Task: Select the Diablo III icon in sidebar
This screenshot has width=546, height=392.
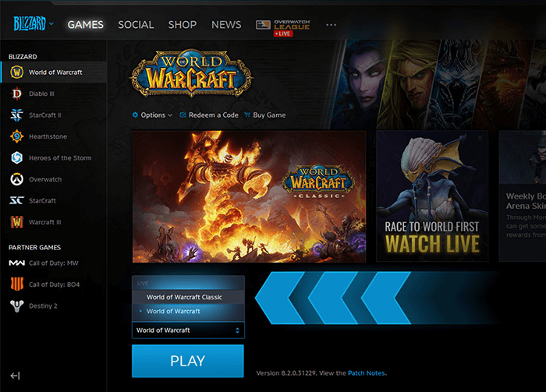Action: coord(16,94)
